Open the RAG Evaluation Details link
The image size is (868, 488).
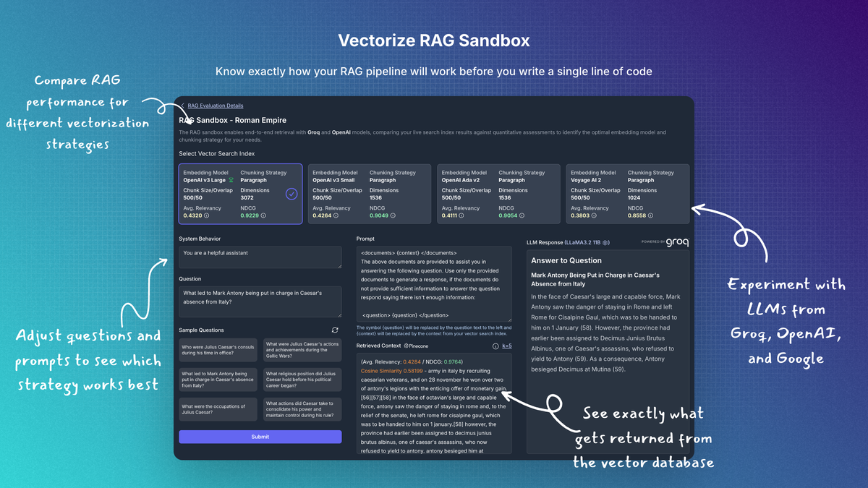coord(215,106)
